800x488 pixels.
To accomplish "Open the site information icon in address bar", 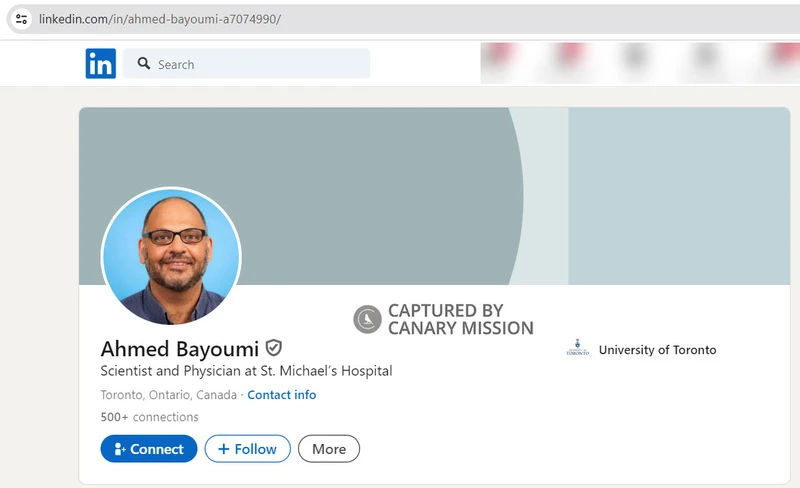I will (x=21, y=19).
